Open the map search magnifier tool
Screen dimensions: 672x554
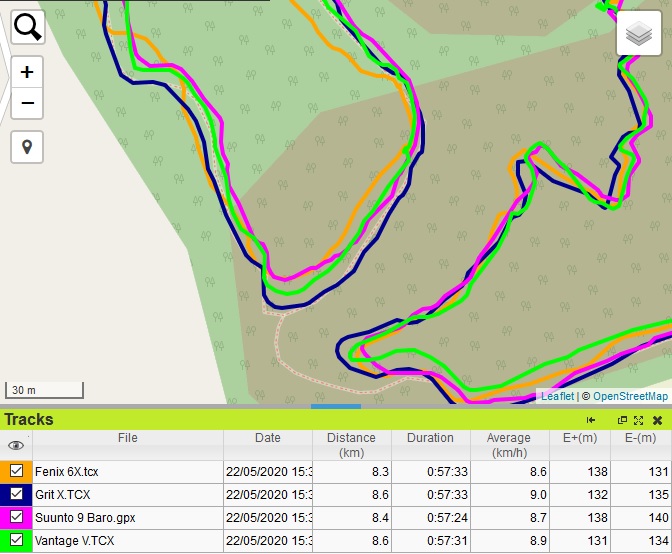[27, 27]
